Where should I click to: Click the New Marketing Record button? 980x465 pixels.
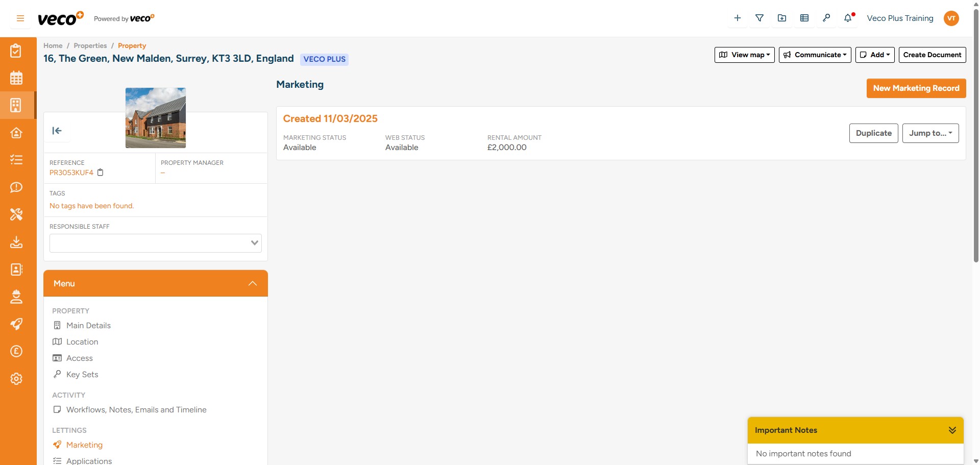(916, 88)
